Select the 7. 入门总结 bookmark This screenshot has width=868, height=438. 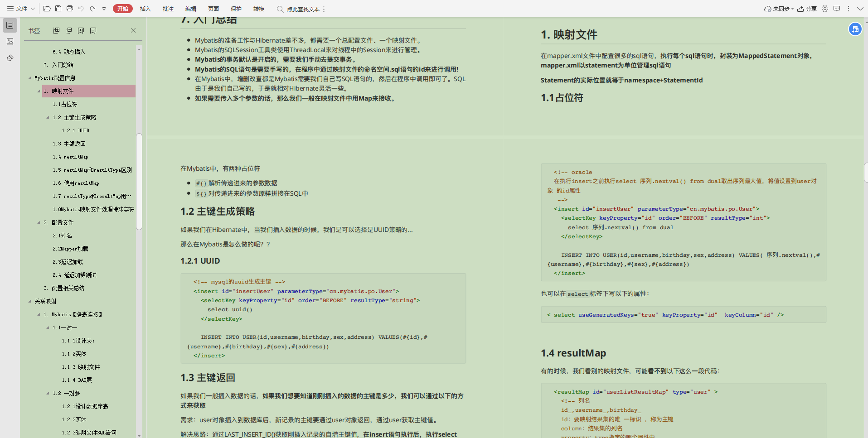coord(58,65)
